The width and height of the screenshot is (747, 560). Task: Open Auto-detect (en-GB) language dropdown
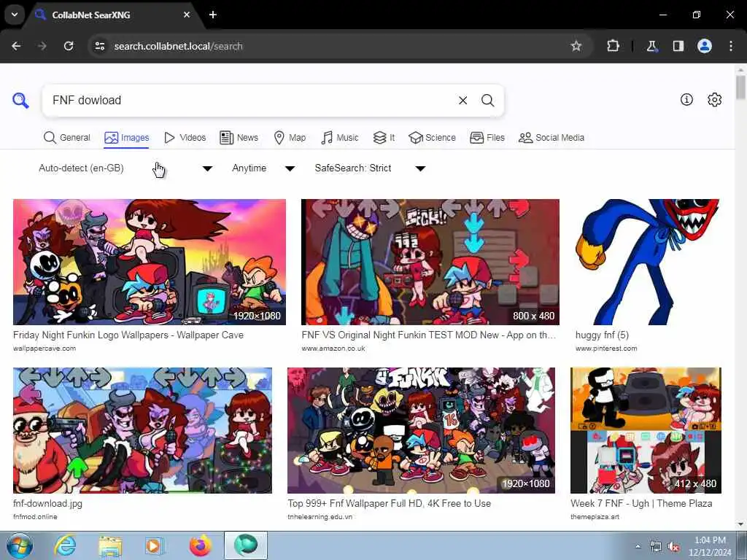point(125,168)
